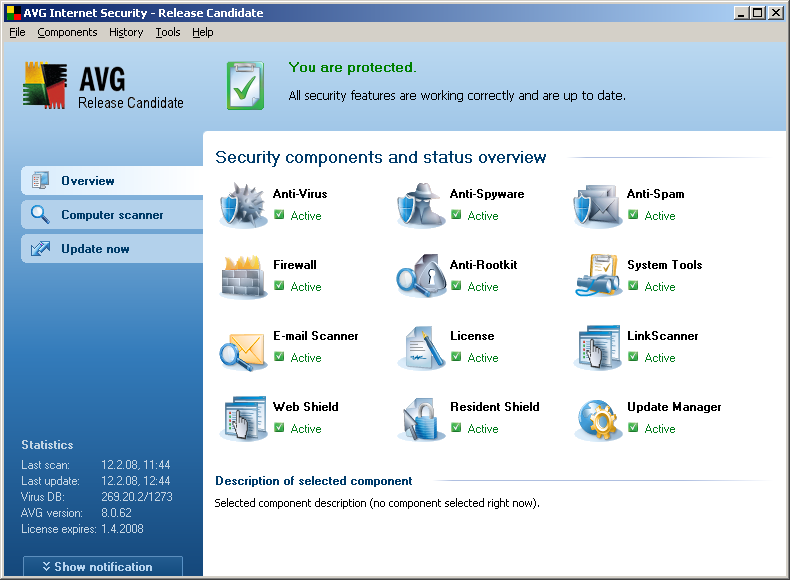790x580 pixels.
Task: Click AVG version value 8.0.62
Action: (x=116, y=513)
